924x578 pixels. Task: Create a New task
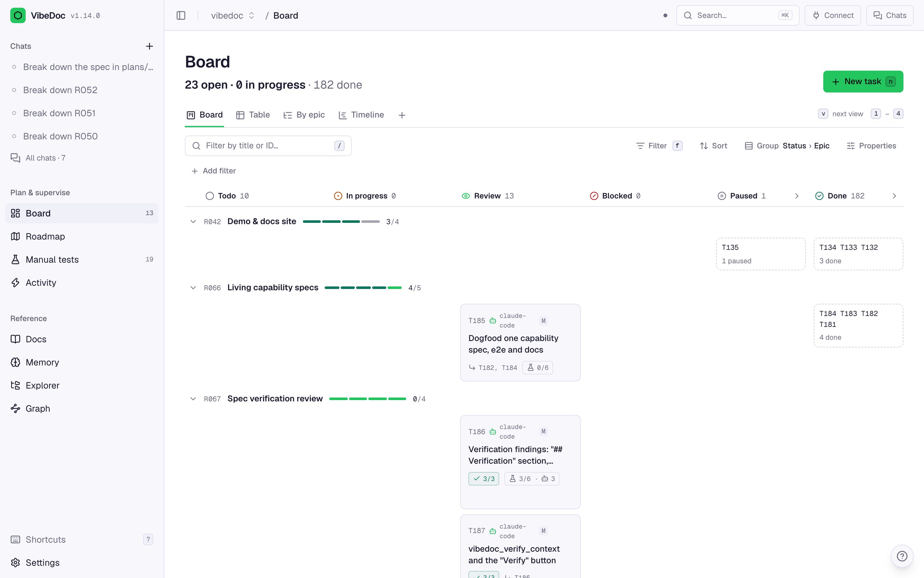point(863,82)
